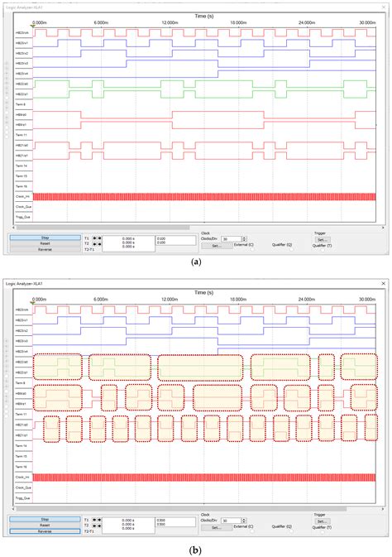
Task: Click scroll-right arrow in upper analyzer
Action: [x=383, y=228]
